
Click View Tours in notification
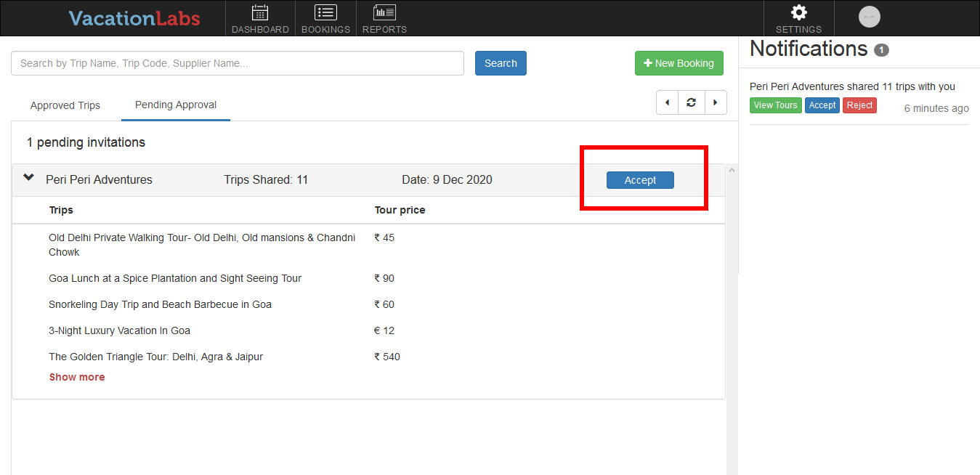775,105
